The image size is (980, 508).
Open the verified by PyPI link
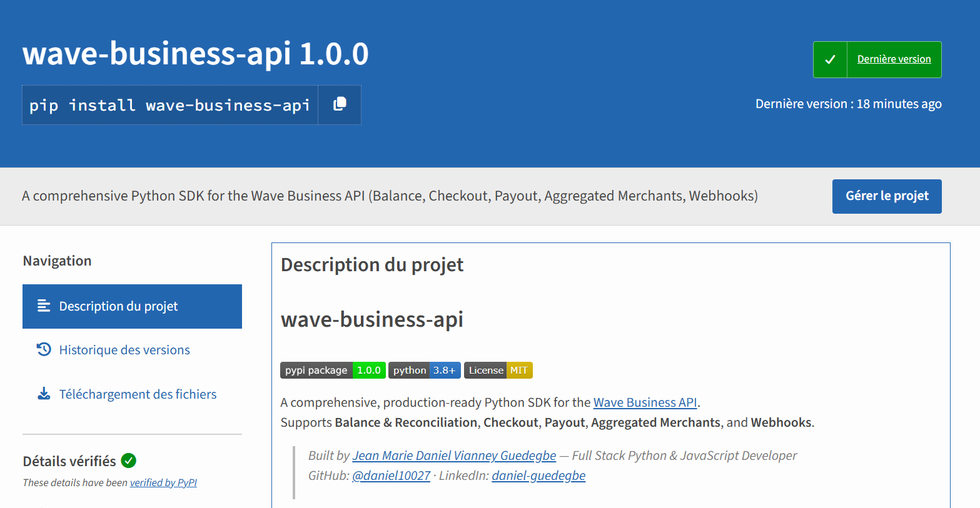pyautogui.click(x=163, y=482)
